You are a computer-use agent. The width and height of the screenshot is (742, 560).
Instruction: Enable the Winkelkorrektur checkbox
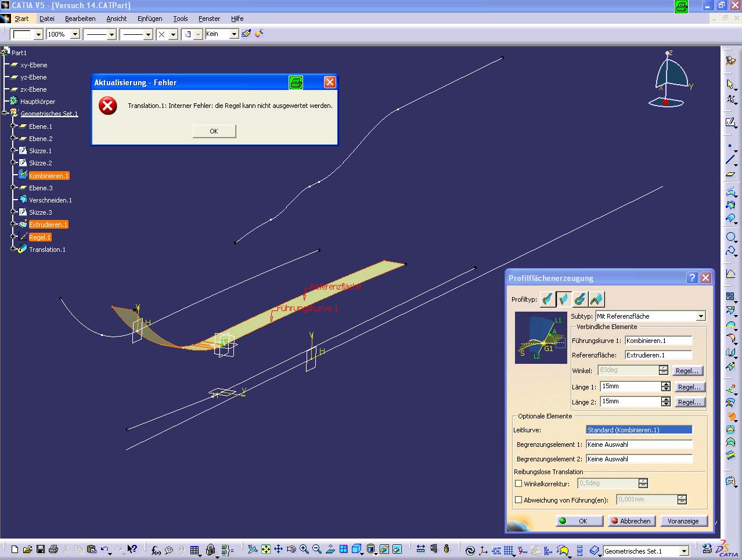tap(518, 483)
